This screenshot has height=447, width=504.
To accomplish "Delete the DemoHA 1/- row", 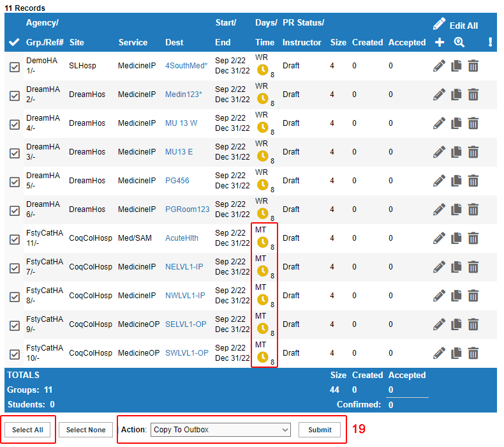I will tap(473, 66).
